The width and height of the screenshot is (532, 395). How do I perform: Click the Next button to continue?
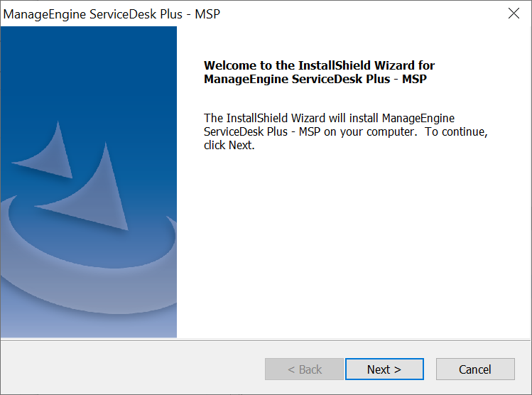tap(384, 369)
